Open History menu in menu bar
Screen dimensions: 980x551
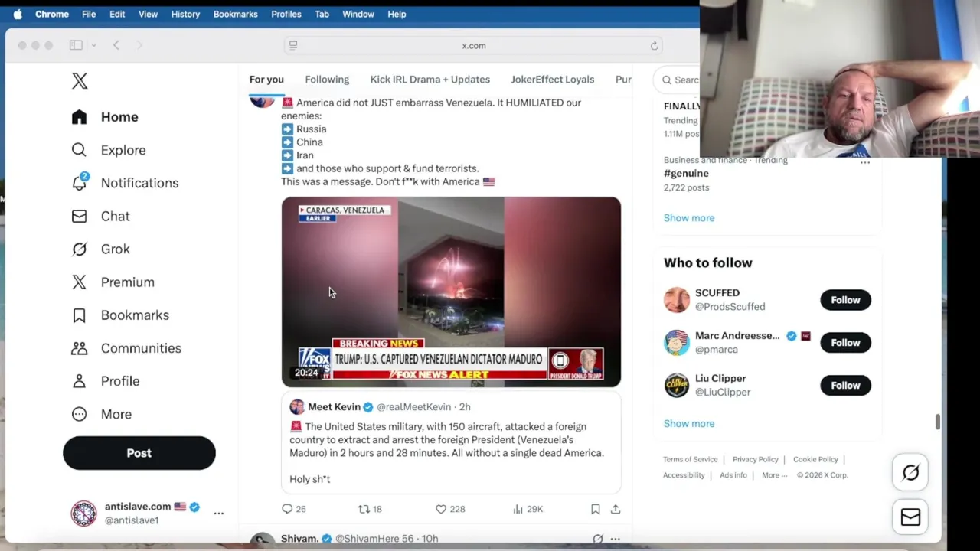click(x=185, y=14)
